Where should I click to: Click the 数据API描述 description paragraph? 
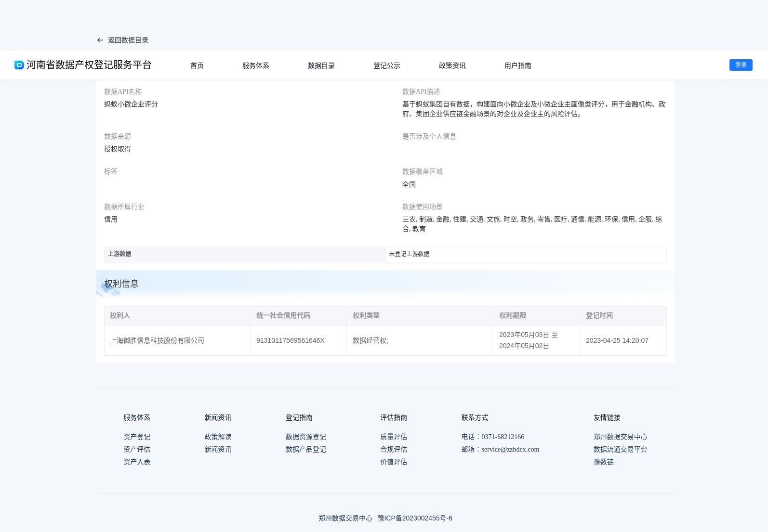[534, 109]
